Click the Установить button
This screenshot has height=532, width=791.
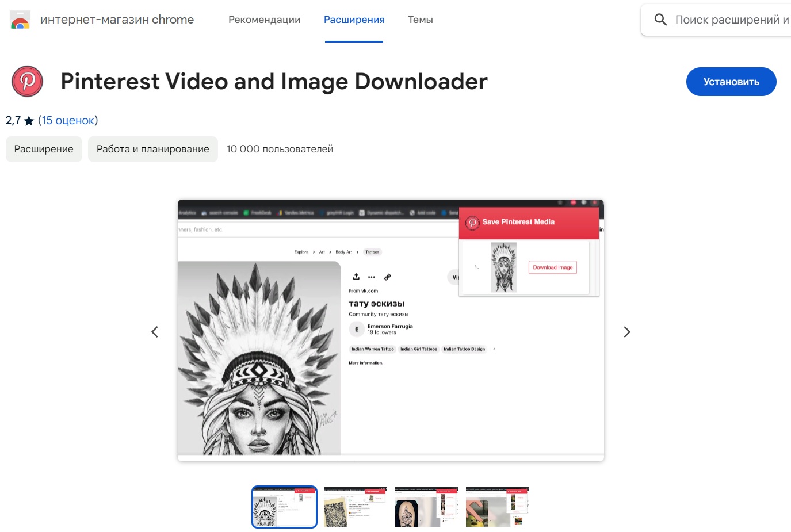tap(731, 82)
